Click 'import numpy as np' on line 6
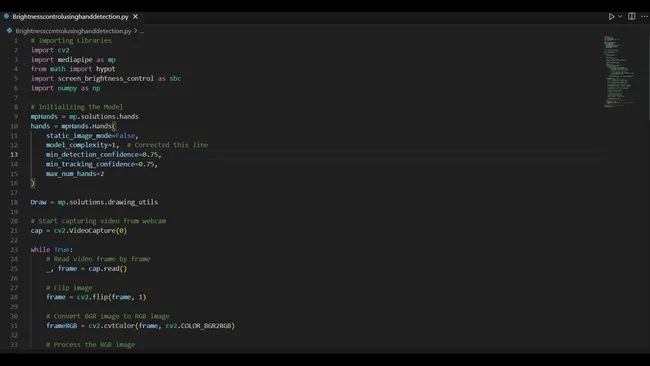This screenshot has height=366, width=650. 65,88
